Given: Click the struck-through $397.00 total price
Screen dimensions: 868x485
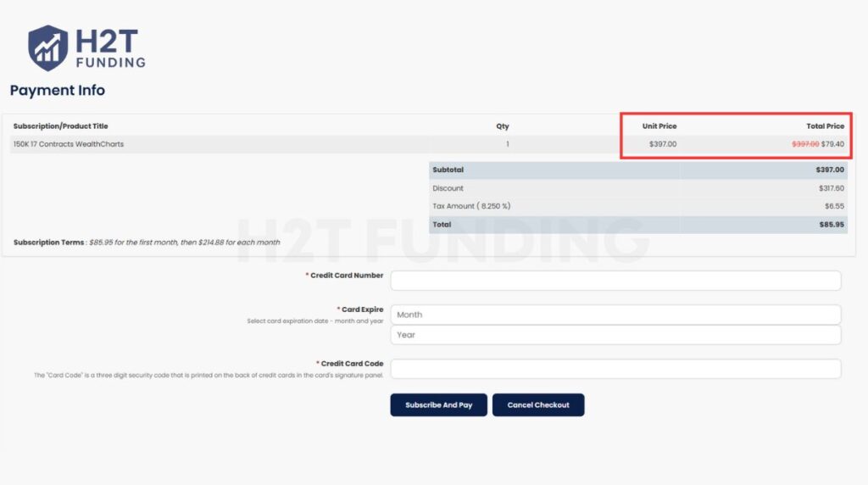Looking at the screenshot, I should tap(805, 144).
